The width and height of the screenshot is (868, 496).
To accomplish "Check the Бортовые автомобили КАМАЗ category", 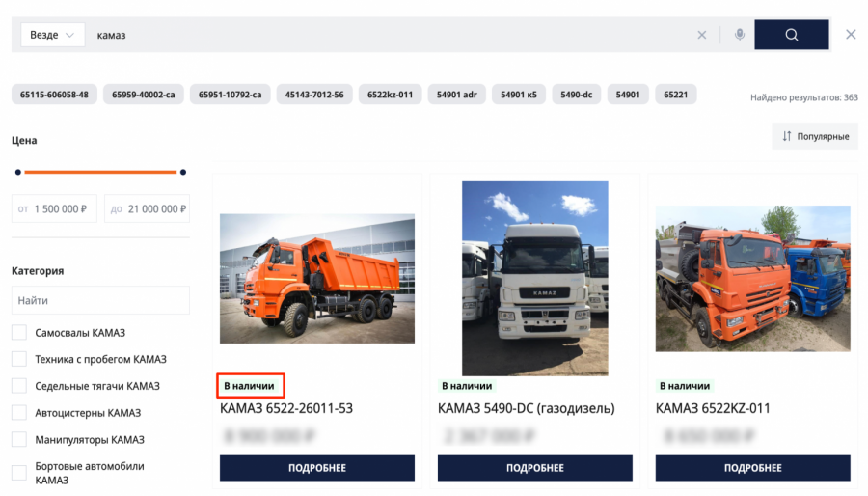I will coord(19,473).
